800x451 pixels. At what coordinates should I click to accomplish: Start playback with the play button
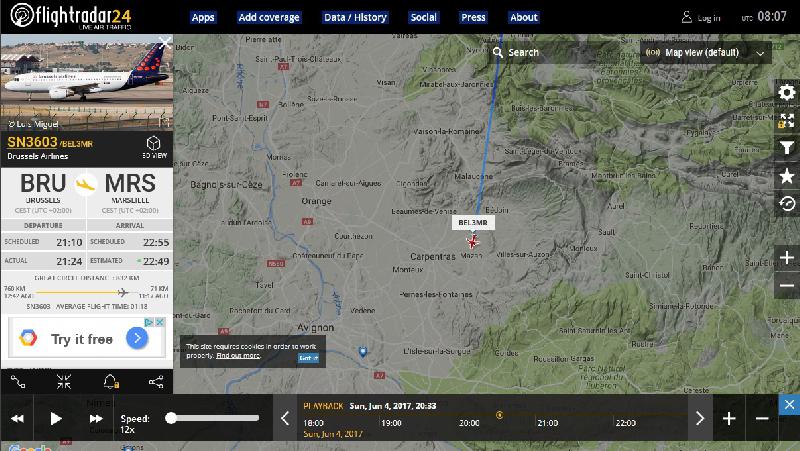56,419
